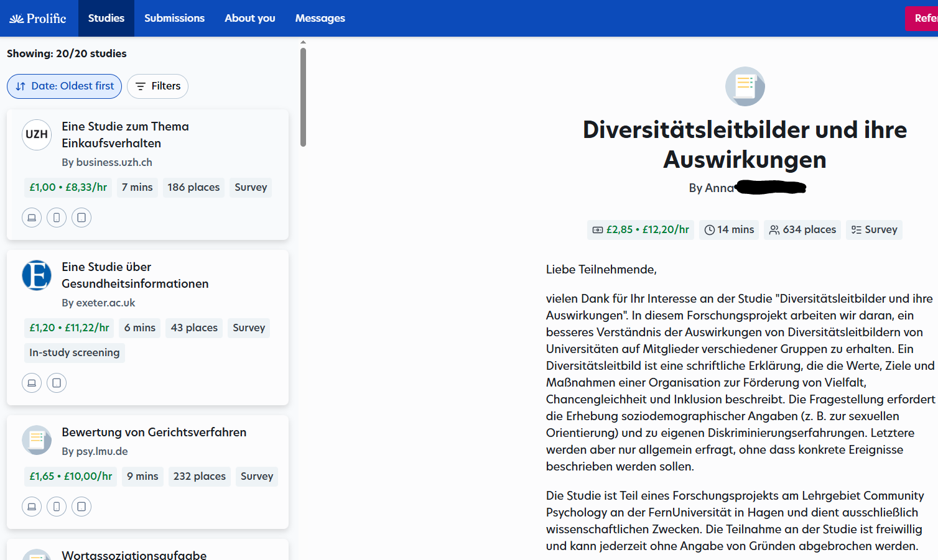Click the Gerichtsverfahren study avatar icon
Image resolution: width=938 pixels, height=560 pixels.
tap(37, 440)
